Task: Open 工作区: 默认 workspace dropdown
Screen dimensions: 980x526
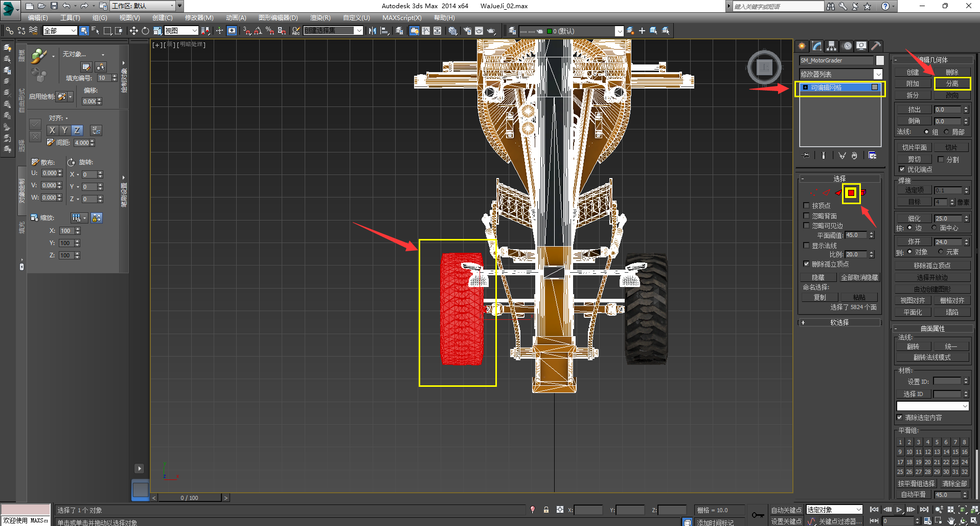Action: (143, 6)
